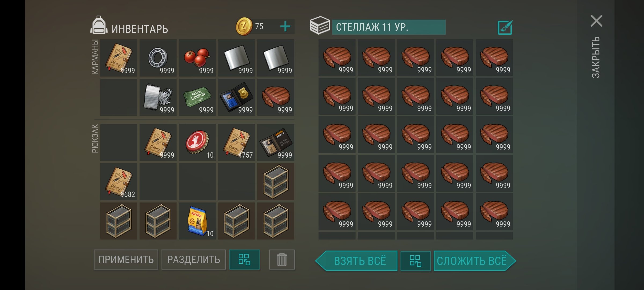The width and height of the screenshot is (644, 290).
Task: Close the storage screen via ЗАКРЫТЬ X
Action: click(596, 21)
